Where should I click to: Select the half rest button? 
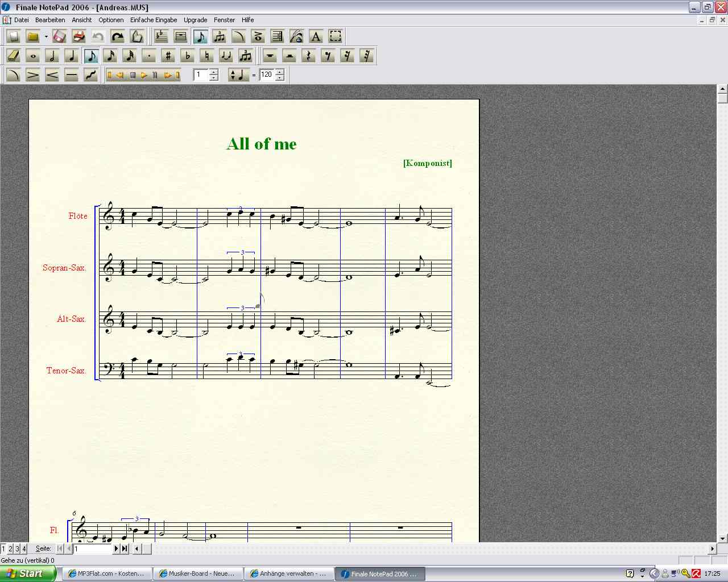289,56
